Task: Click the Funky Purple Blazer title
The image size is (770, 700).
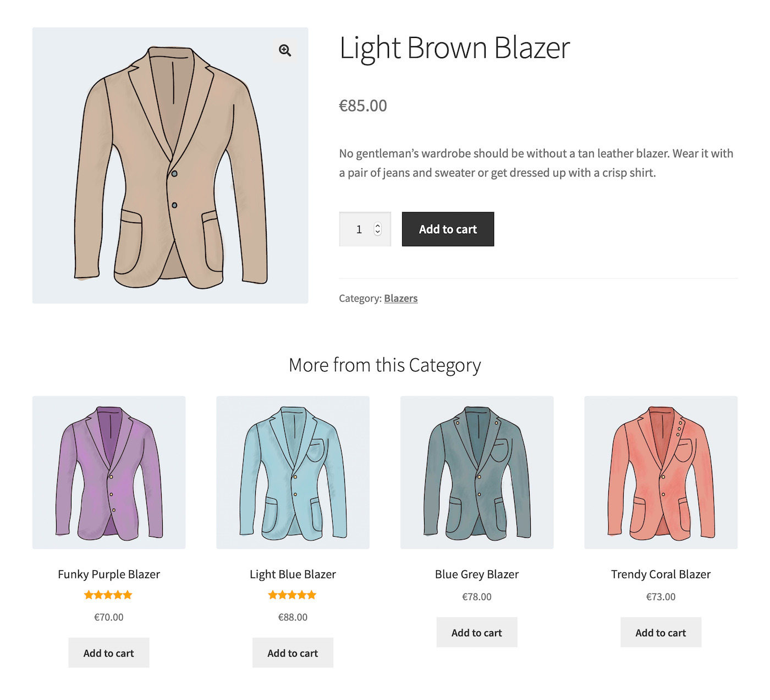Action: [x=109, y=575]
